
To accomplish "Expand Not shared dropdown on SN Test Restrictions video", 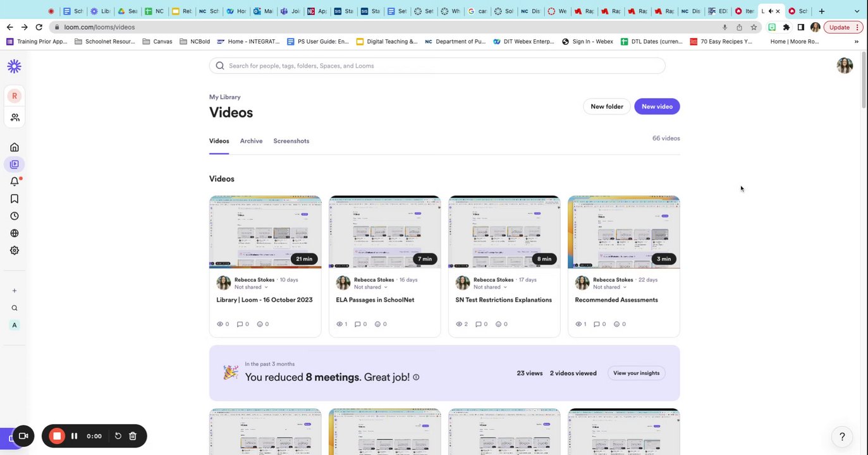I will tap(490, 287).
